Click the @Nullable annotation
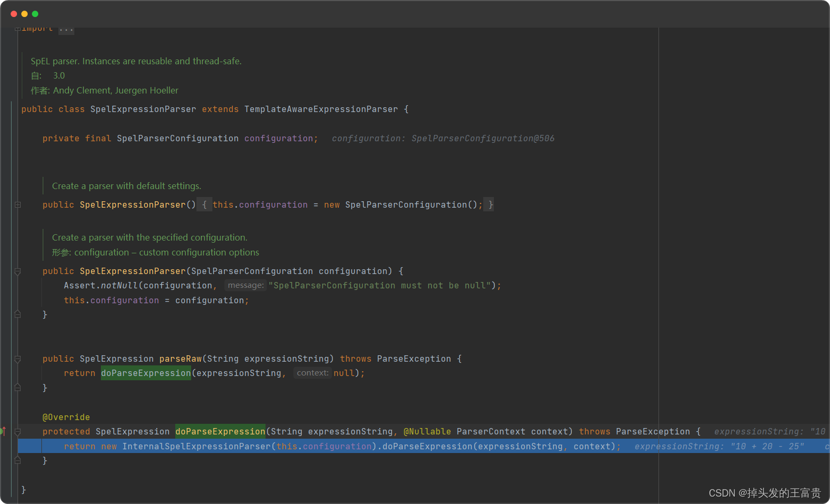This screenshot has width=830, height=504. pos(427,431)
